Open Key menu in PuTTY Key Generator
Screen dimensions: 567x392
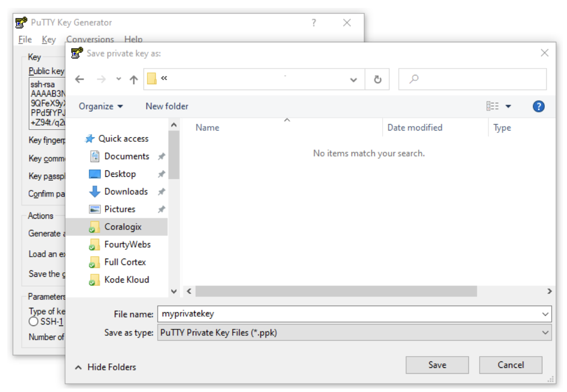(49, 39)
